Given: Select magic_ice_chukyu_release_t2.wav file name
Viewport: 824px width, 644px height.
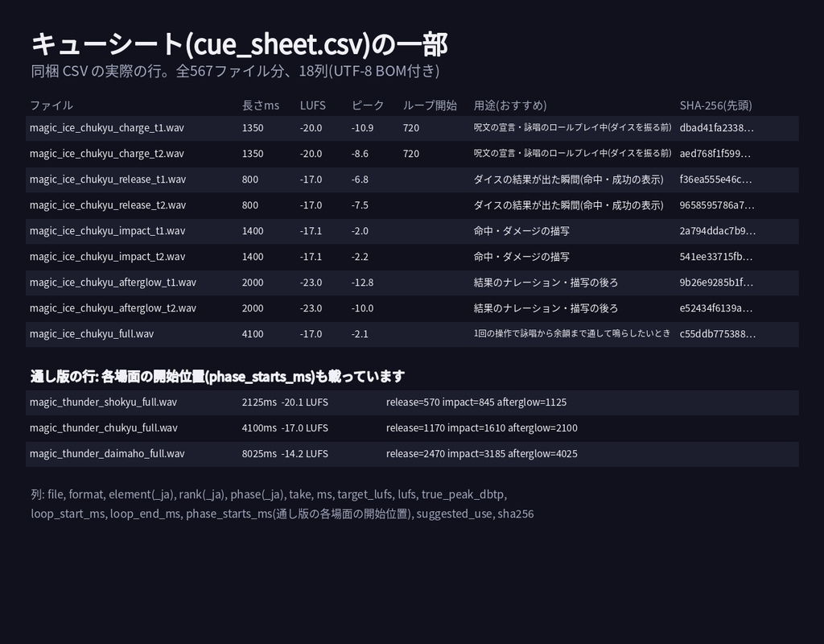Looking at the screenshot, I should [108, 205].
